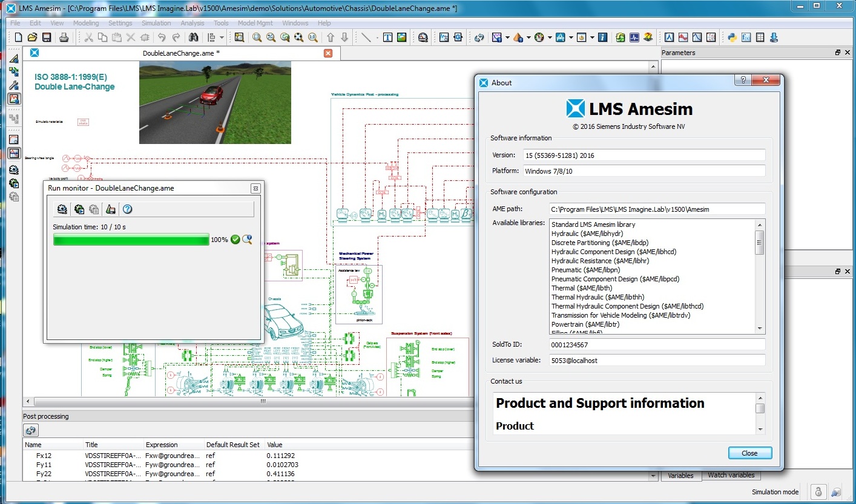
Task: Click Close button in About dialog
Action: pos(749,453)
